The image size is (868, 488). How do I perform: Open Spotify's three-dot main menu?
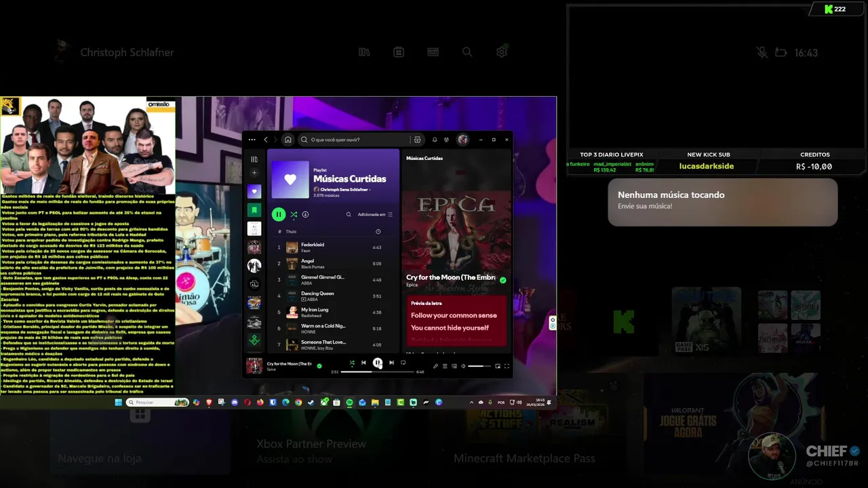coord(252,140)
